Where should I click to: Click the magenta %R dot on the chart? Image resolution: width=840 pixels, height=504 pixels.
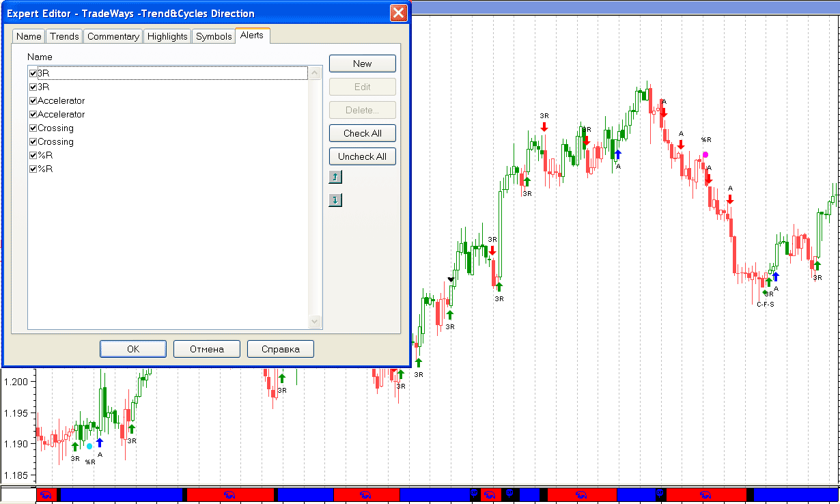click(705, 155)
